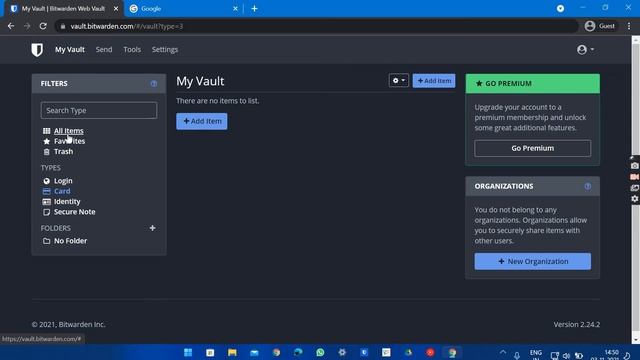Click ENG language indicator in taskbar

536,354
